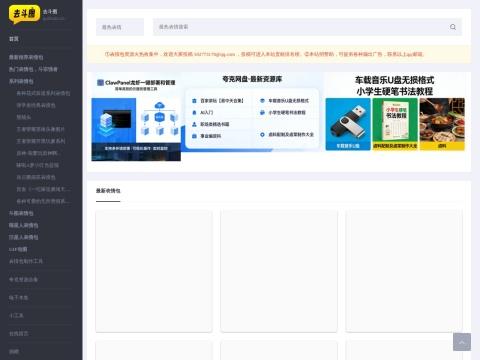The height and width of the screenshot is (360, 480).
Task: Click the back-to-top arrow button
Action: [x=462, y=342]
